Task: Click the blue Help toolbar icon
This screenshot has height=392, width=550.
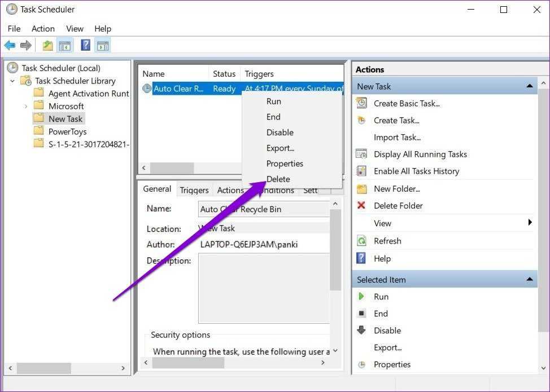Action: (x=85, y=46)
